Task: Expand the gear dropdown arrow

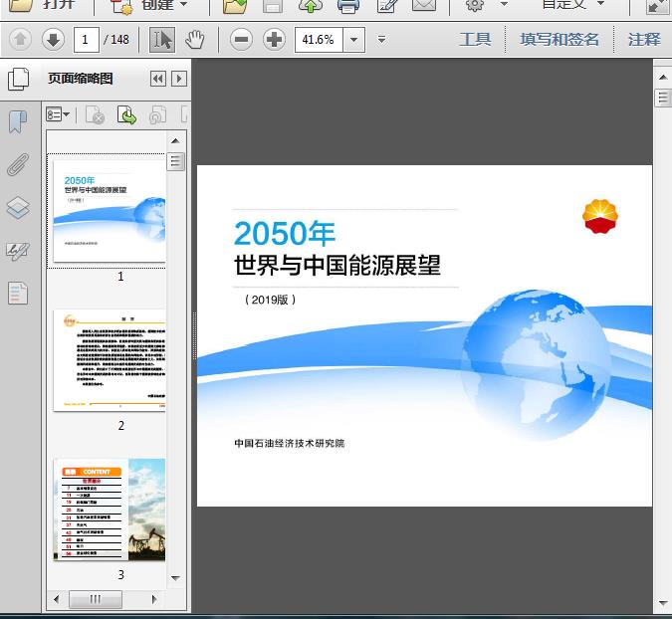Action: click(x=505, y=4)
